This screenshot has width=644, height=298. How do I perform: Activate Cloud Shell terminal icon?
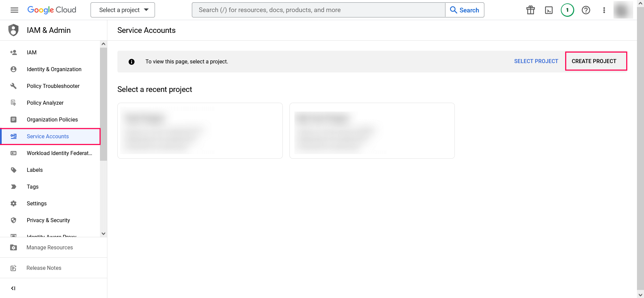pyautogui.click(x=549, y=10)
